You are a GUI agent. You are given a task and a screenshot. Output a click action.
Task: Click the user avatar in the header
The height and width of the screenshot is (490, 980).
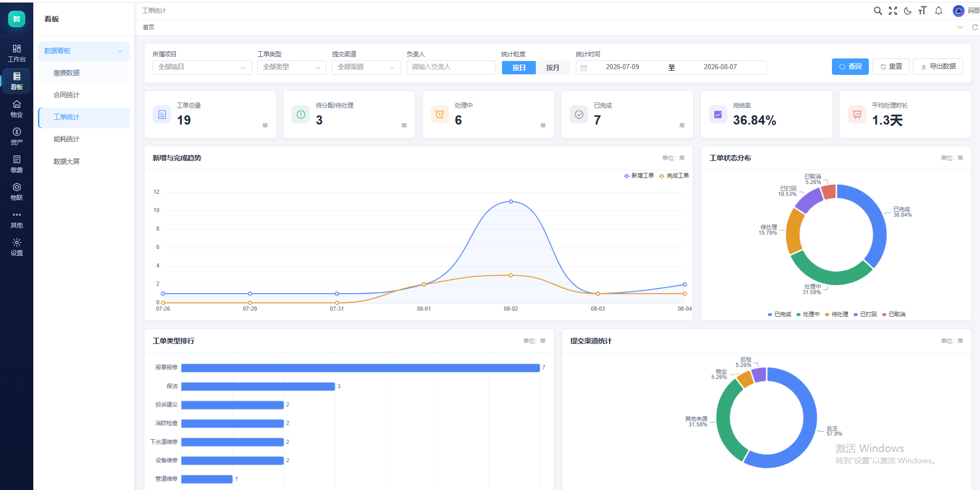(x=958, y=11)
